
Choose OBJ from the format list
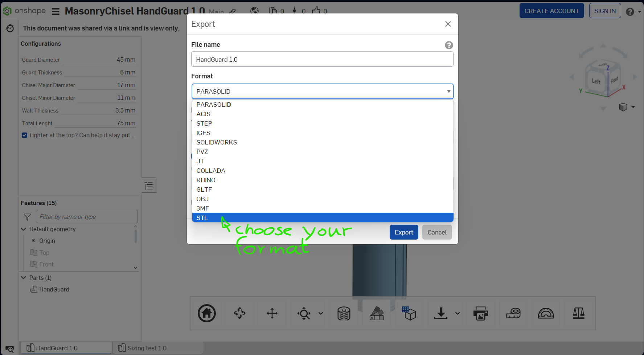323,199
